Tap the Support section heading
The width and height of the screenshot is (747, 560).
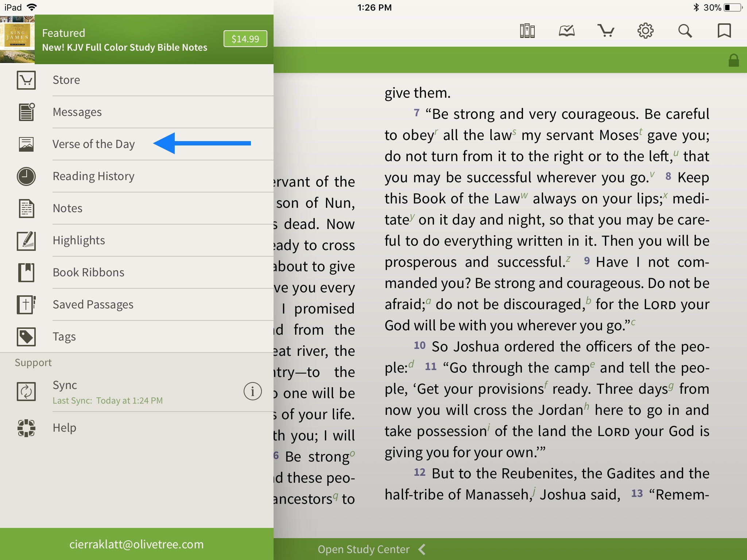[33, 362]
